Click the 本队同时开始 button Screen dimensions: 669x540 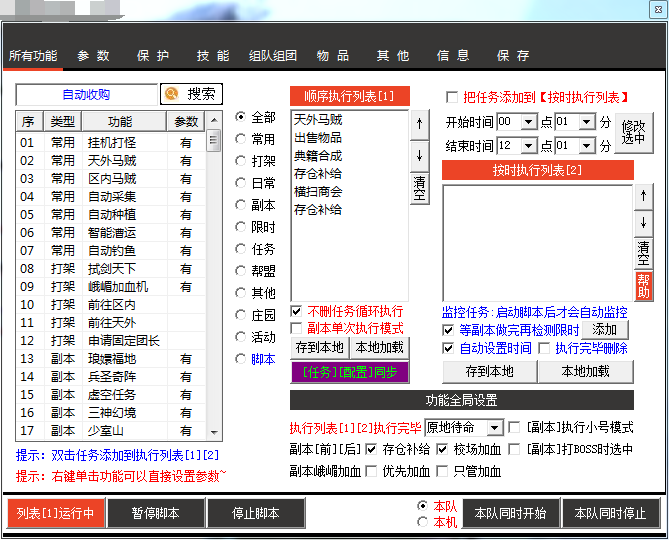point(511,513)
